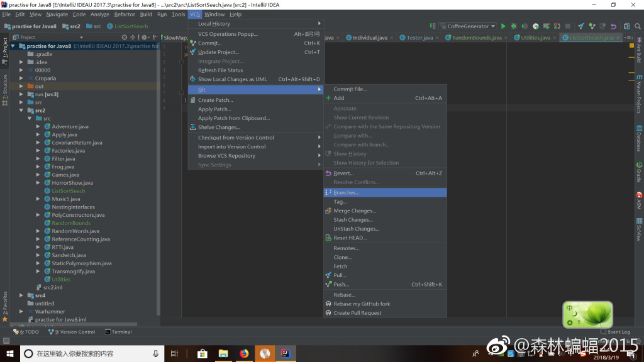Run the CoffeeGenerator configuration

point(503,26)
